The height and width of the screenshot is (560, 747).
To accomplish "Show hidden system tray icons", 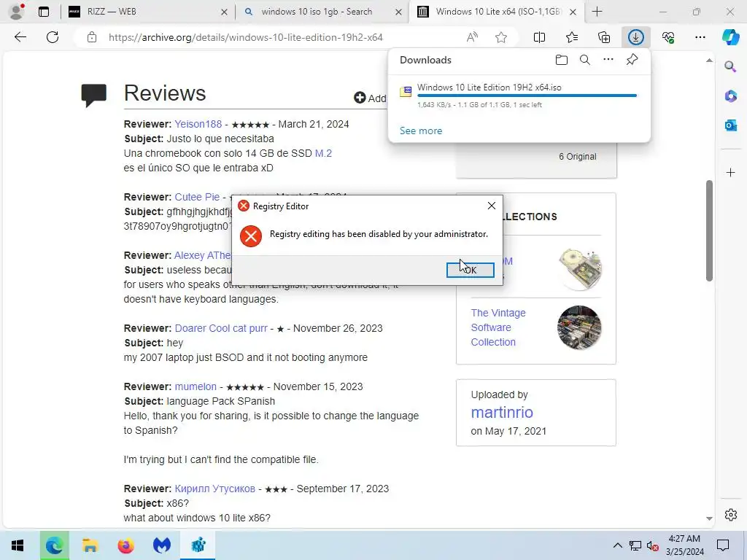I will [x=617, y=545].
